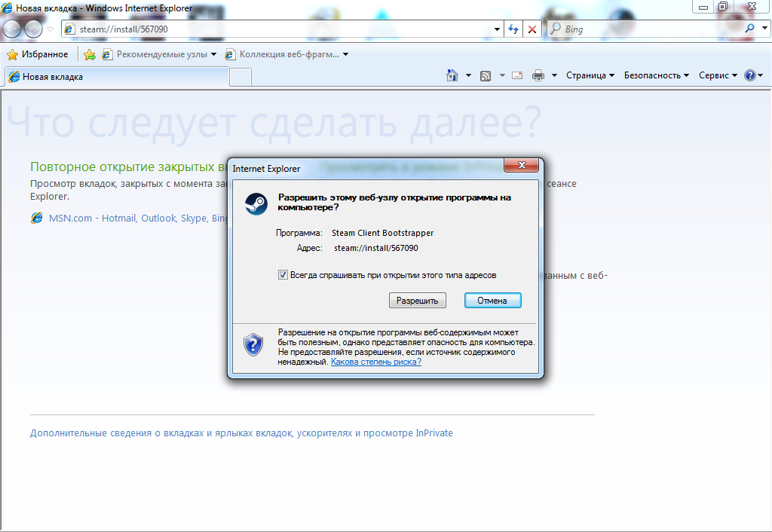This screenshot has height=532, width=772.
Task: Click the Home page icon
Action: pyautogui.click(x=452, y=75)
